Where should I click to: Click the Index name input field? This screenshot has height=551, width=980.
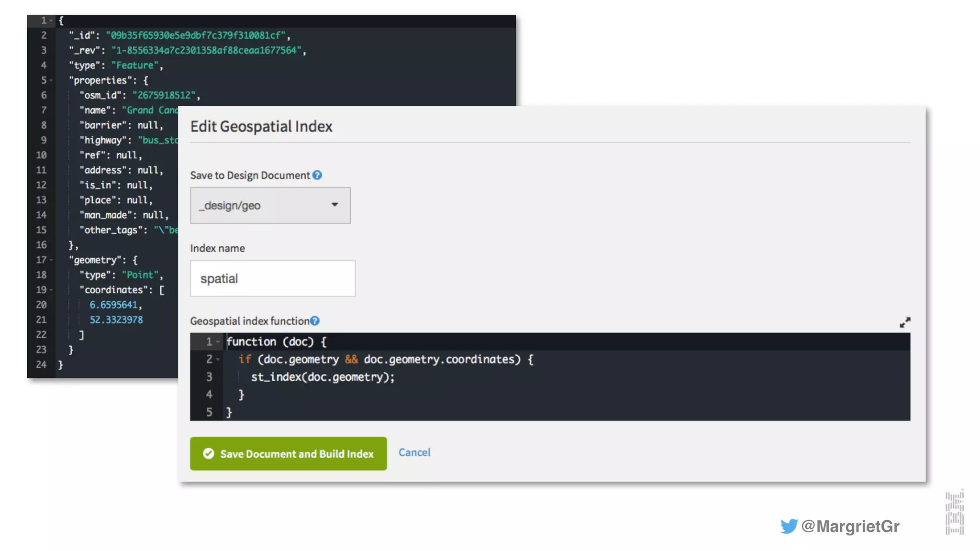272,278
